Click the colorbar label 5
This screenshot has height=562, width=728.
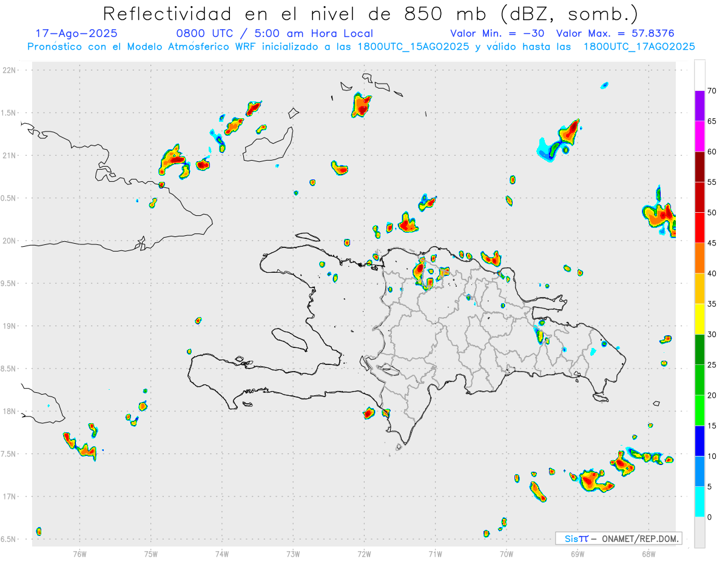point(709,487)
